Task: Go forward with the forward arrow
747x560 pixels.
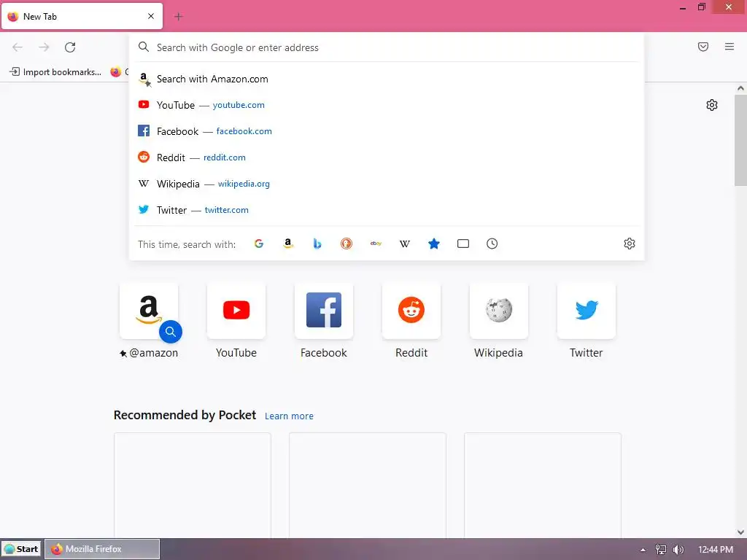Action: pyautogui.click(x=44, y=47)
